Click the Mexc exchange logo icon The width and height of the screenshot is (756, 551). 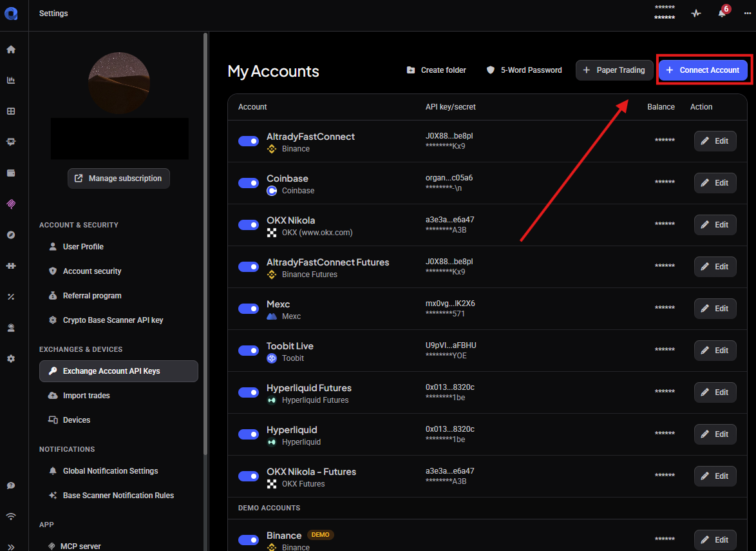coord(272,316)
